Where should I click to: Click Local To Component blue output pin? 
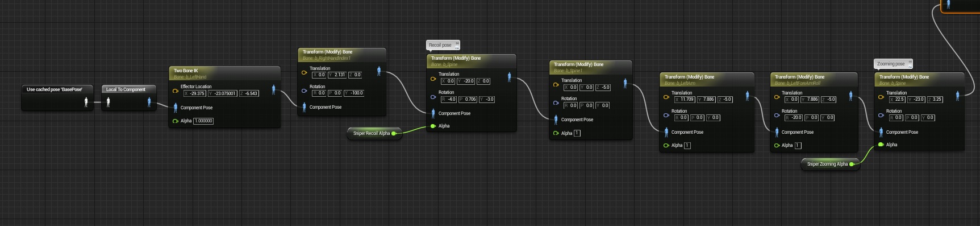point(149,102)
